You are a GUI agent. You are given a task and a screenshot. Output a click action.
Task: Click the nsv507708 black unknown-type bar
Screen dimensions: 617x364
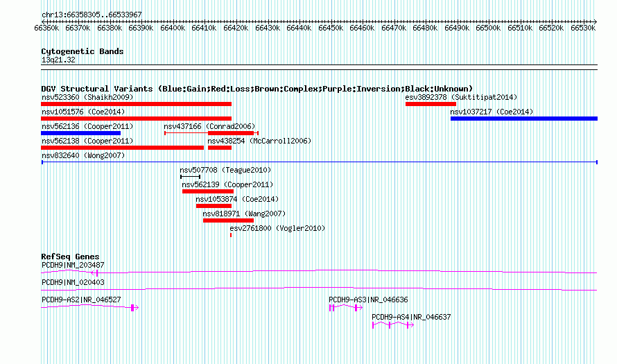point(191,177)
